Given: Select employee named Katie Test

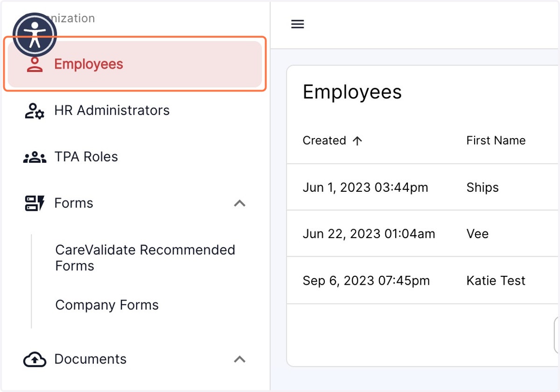Looking at the screenshot, I should coord(496,280).
